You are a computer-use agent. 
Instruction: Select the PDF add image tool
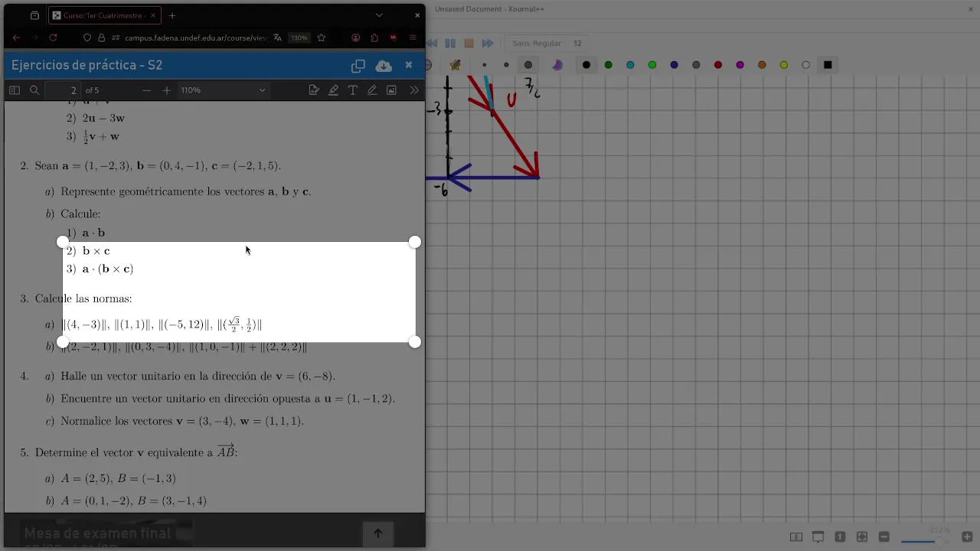391,90
